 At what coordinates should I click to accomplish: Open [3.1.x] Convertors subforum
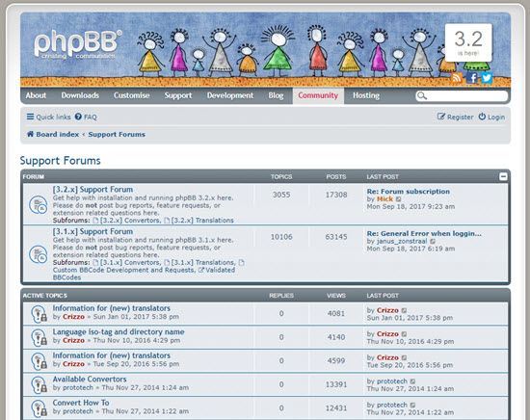(x=129, y=263)
